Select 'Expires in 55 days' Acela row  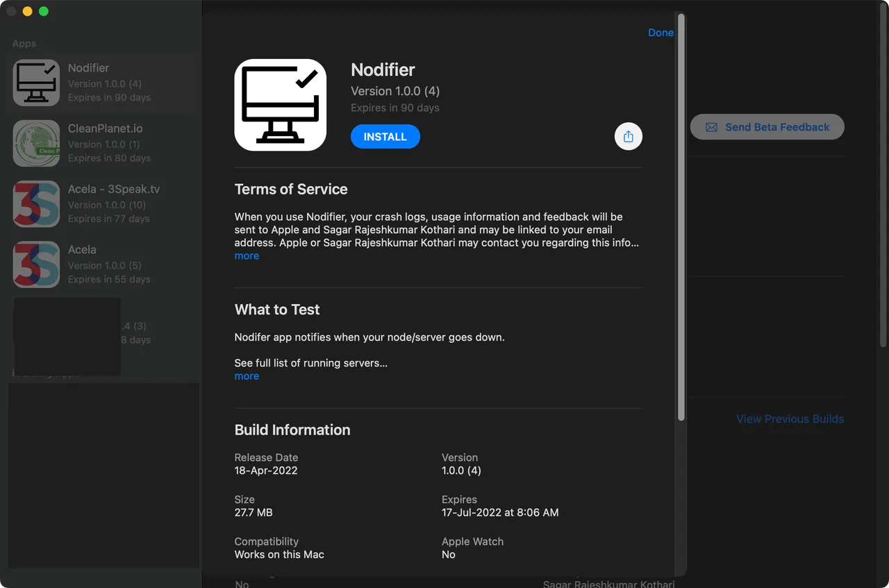(x=109, y=279)
